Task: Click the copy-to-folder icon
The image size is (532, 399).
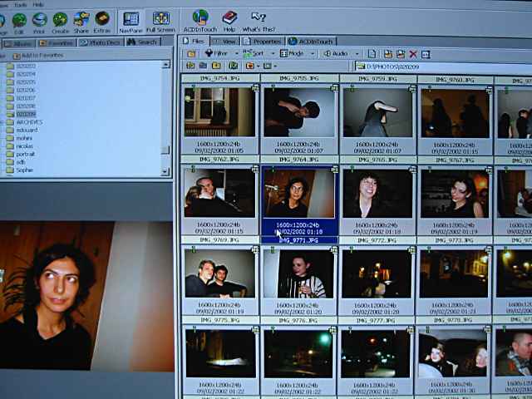Action: click(388, 54)
